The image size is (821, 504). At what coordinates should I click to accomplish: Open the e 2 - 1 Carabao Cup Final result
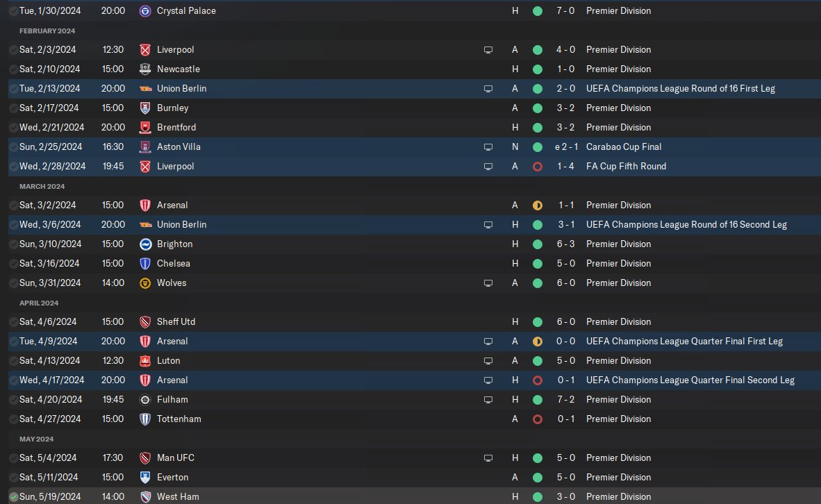tap(566, 147)
